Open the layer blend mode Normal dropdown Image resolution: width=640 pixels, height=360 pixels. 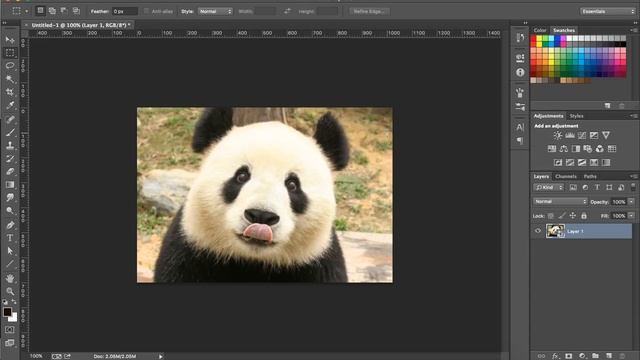pos(560,202)
